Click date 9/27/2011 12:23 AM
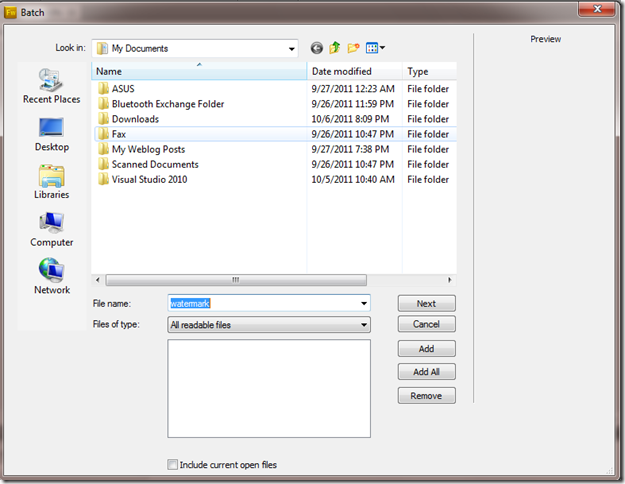Screen dimensions: 625x484 pos(353,89)
